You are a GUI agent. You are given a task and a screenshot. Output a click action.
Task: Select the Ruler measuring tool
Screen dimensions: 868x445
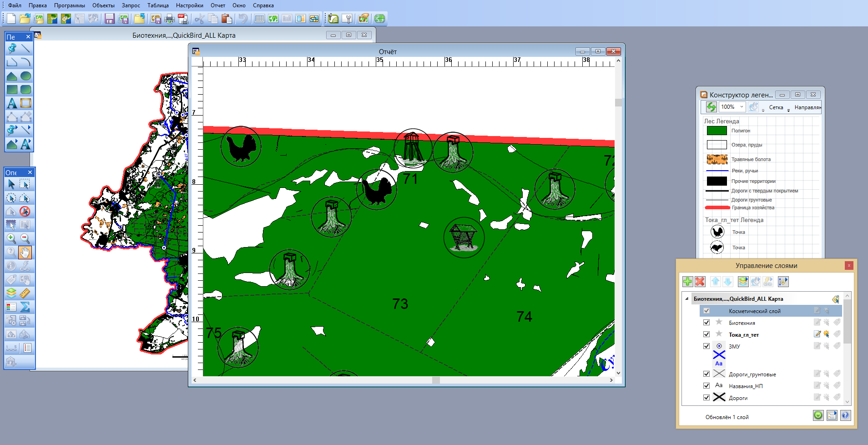click(25, 293)
